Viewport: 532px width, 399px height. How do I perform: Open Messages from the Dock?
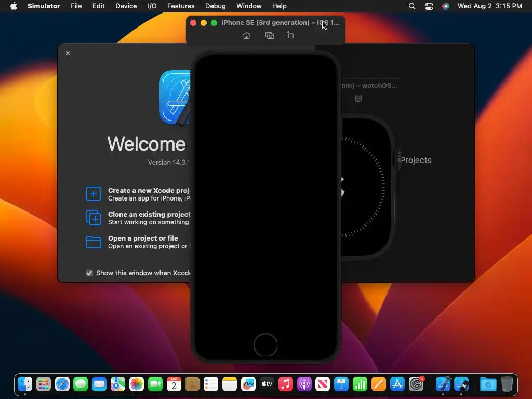pos(81,384)
